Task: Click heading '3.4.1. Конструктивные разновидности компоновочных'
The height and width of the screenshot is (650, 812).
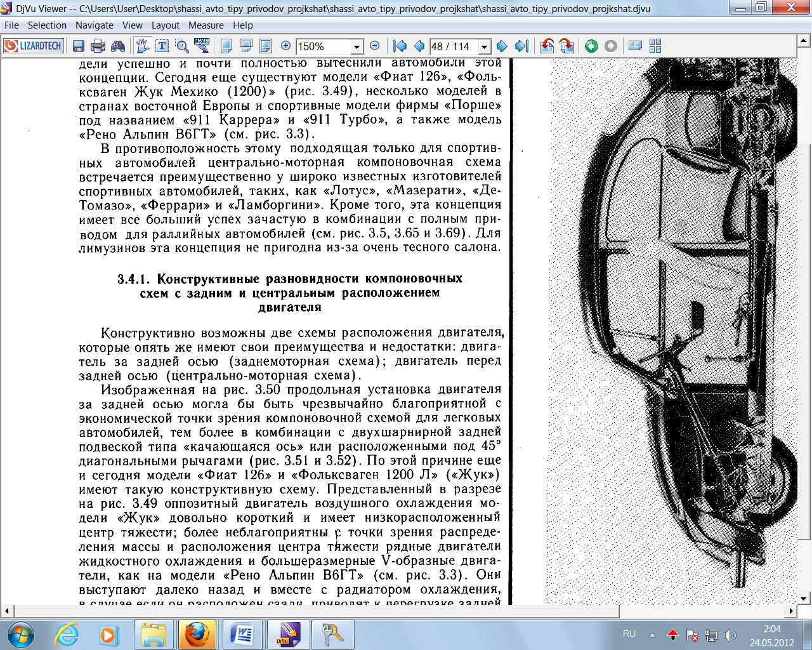Action: pos(290,279)
